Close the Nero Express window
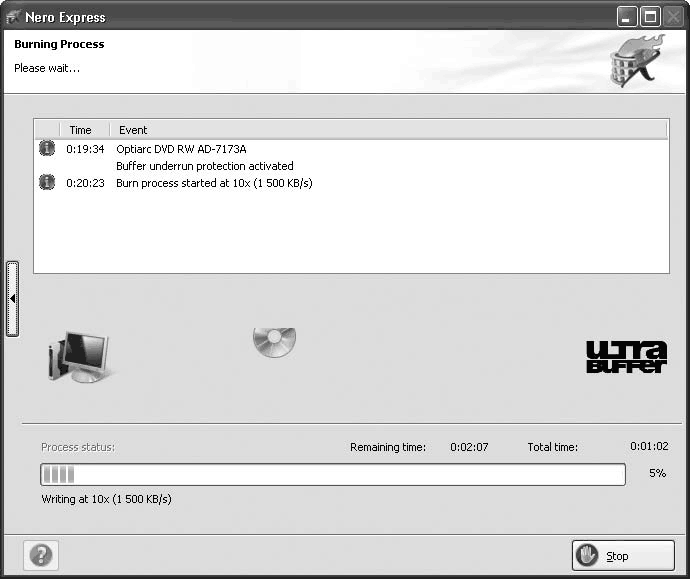Screen dimensions: 690x579 pyautogui.click(x=673, y=17)
